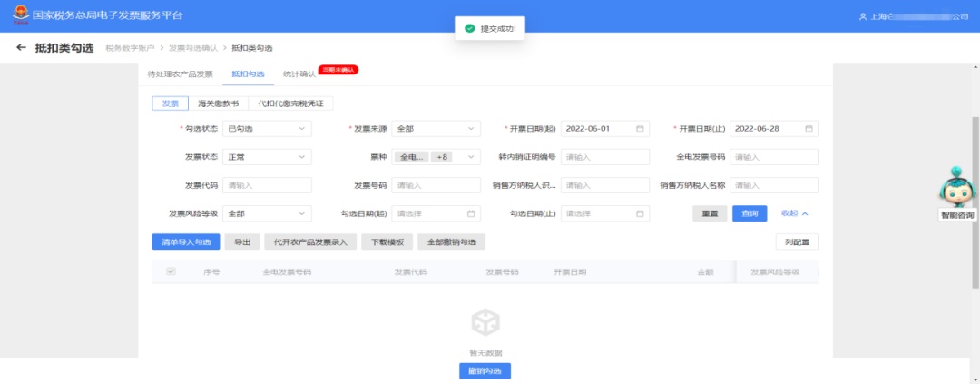Click 代开农产品发票录入 button
This screenshot has height=384, width=980.
(x=310, y=242)
